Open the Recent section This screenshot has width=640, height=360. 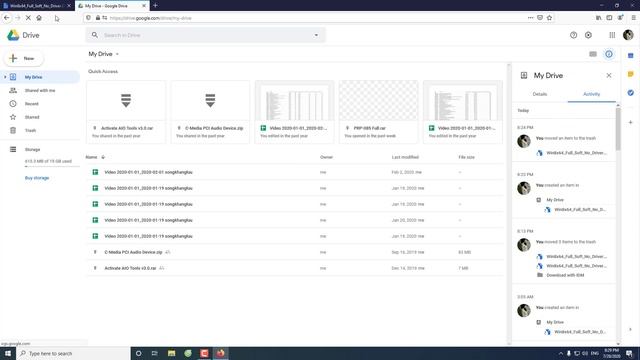(31, 104)
